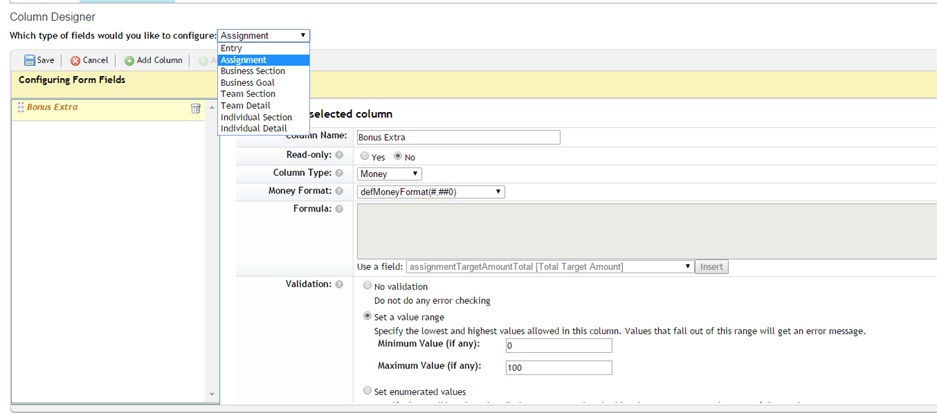Click the Save button label
Image resolution: width=937 pixels, height=413 pixels.
pos(45,60)
